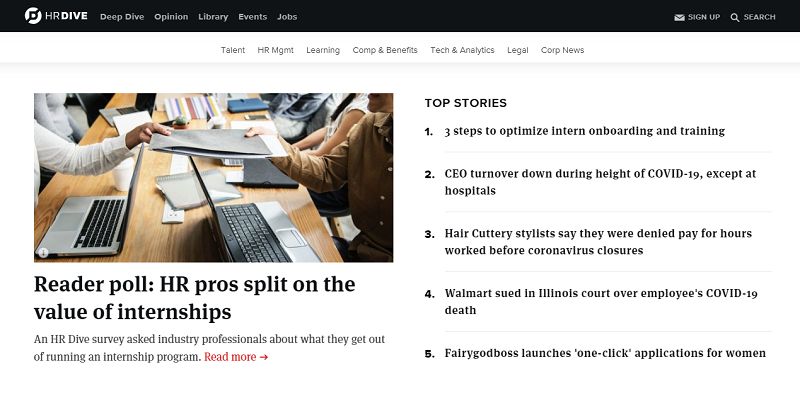Open the Hair Cuttery stylists story
This screenshot has height=401, width=800.
tap(598, 242)
